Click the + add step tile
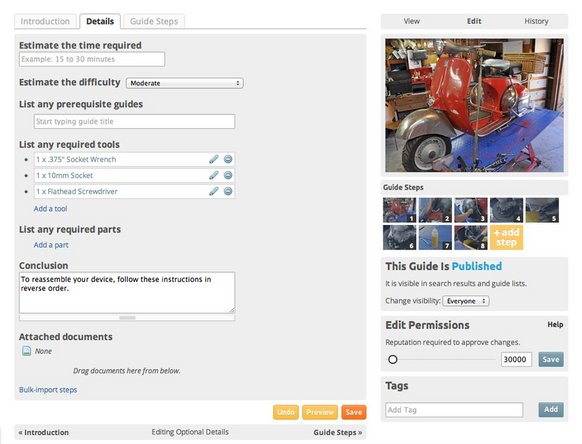Image resolution: width=582 pixels, height=444 pixels. coord(506,237)
